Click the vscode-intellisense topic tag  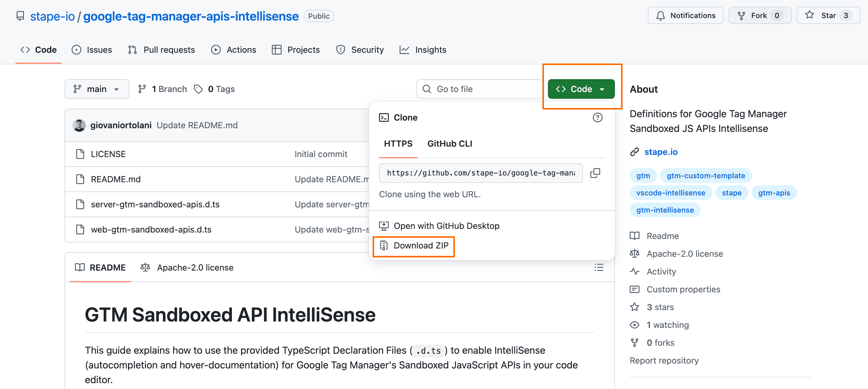671,193
